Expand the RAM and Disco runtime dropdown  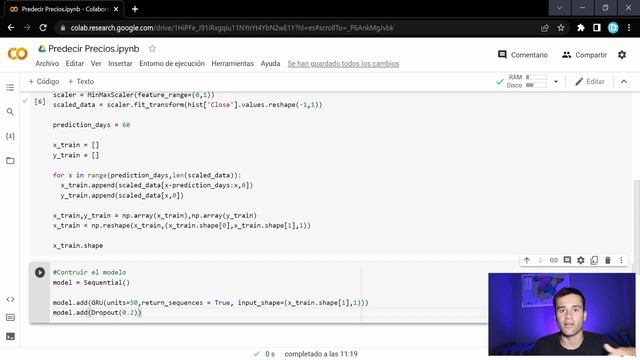point(556,82)
